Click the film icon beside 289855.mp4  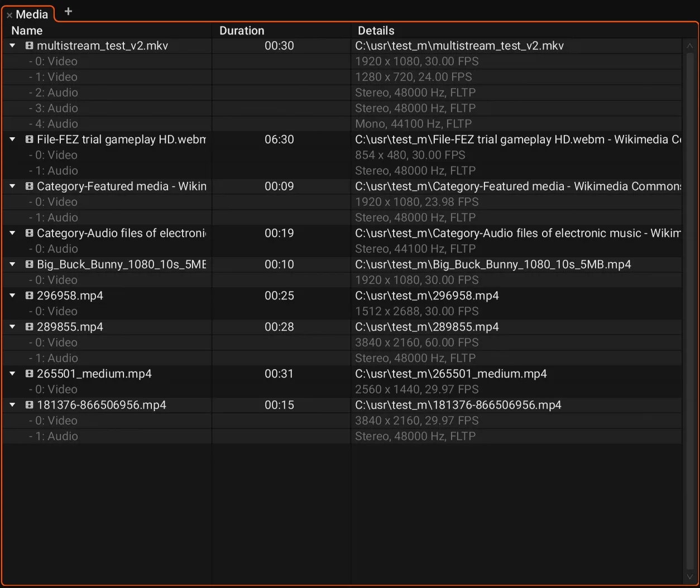coord(29,327)
